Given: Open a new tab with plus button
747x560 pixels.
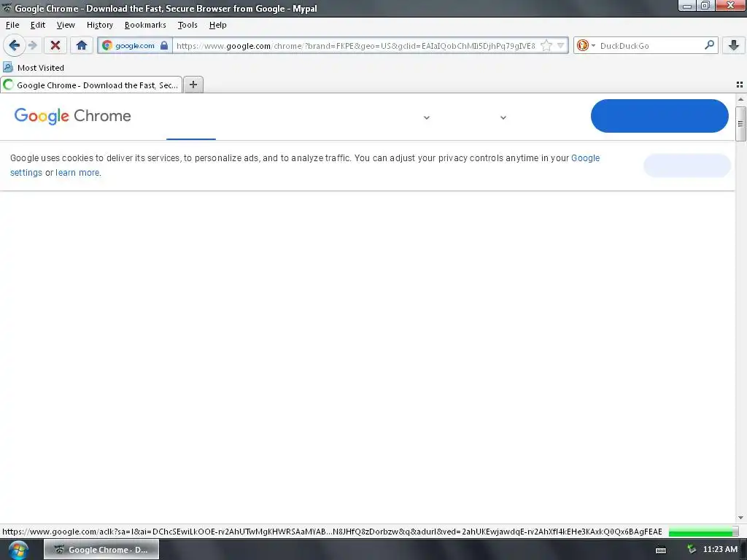Looking at the screenshot, I should [x=193, y=85].
